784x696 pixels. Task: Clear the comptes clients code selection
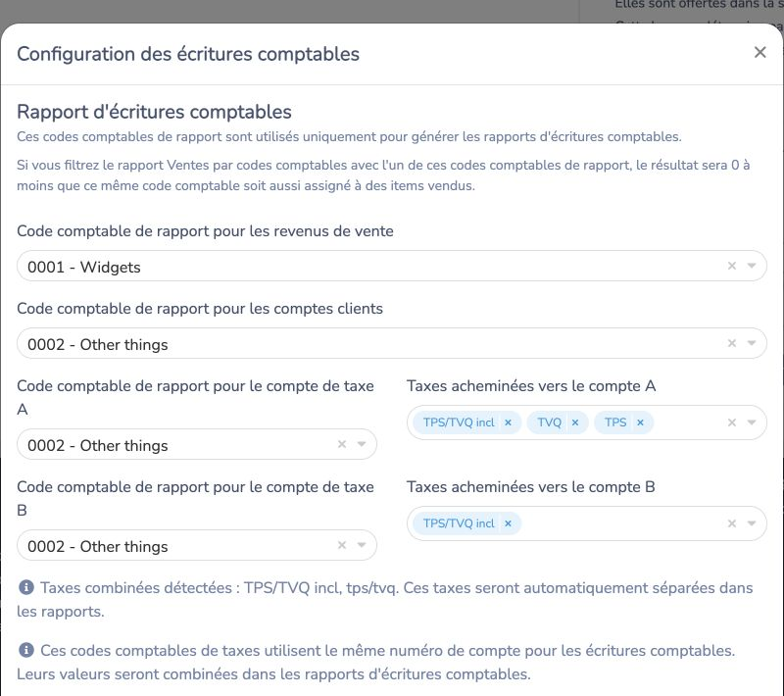pyautogui.click(x=731, y=343)
